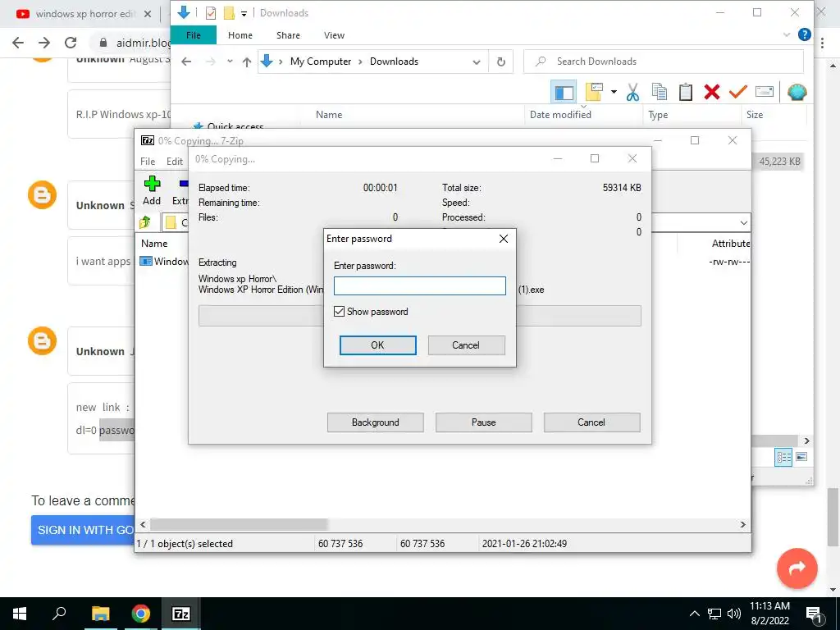
Task: Open 7-Zip File menu
Action: [148, 162]
